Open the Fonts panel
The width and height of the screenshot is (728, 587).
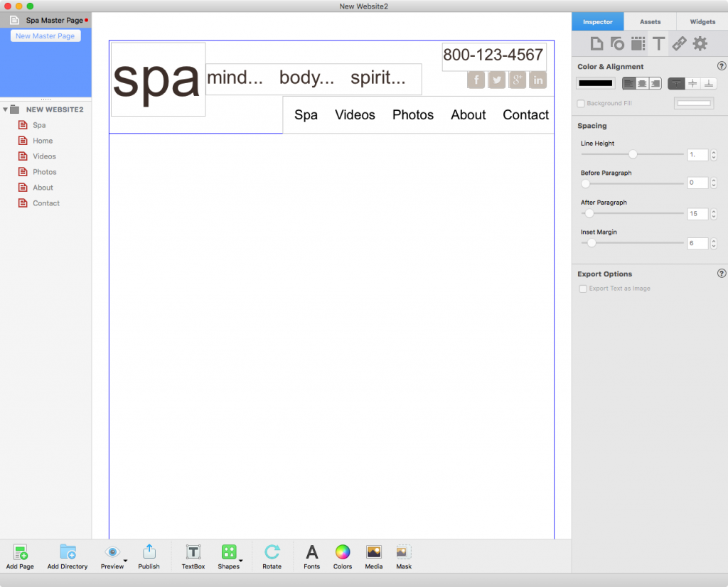point(312,552)
